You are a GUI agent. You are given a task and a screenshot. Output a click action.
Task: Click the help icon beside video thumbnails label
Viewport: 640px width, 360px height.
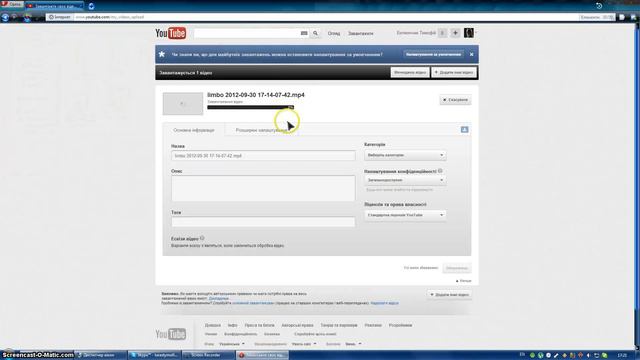pyautogui.click(x=202, y=238)
